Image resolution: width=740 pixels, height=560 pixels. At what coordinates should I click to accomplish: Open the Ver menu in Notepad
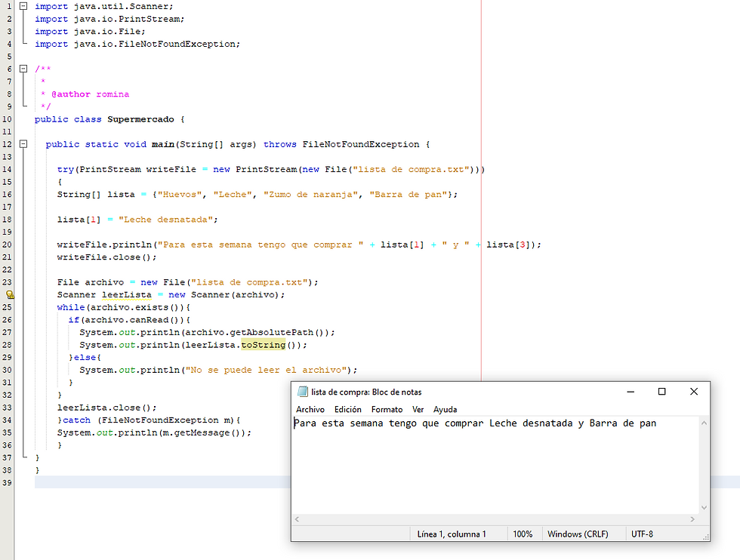pyautogui.click(x=418, y=410)
